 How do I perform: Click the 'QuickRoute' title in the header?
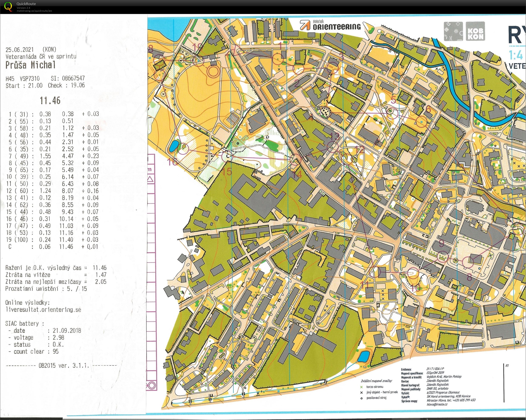coord(26,4)
